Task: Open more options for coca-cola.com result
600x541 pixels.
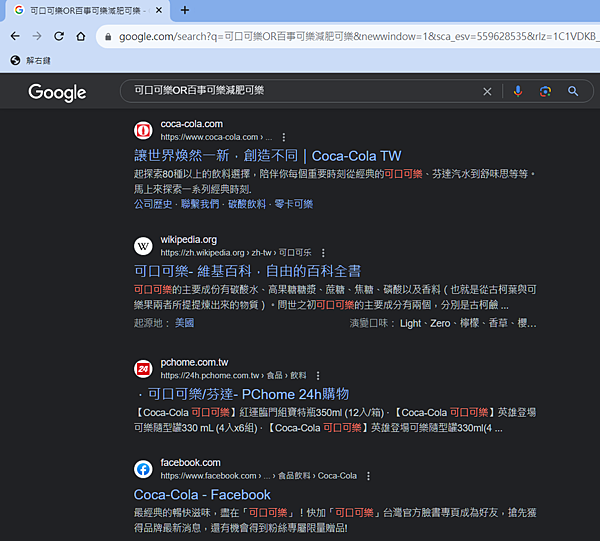Action: [284, 137]
